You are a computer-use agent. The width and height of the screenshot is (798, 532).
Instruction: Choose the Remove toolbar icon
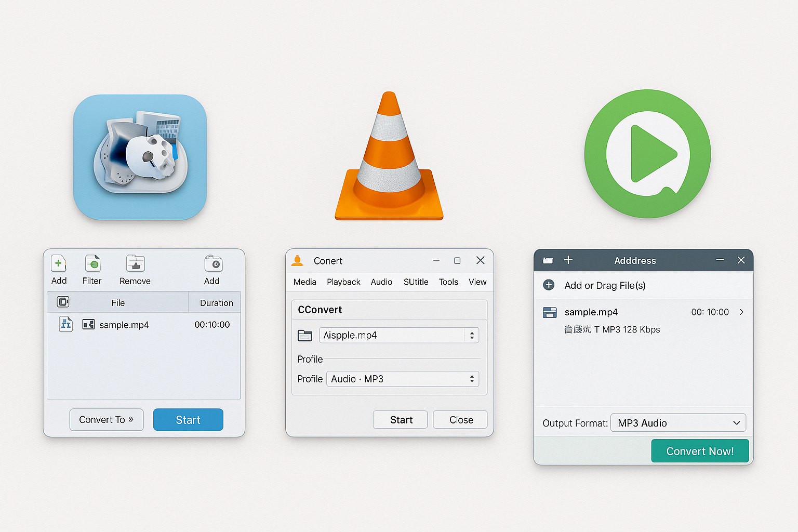[135, 264]
